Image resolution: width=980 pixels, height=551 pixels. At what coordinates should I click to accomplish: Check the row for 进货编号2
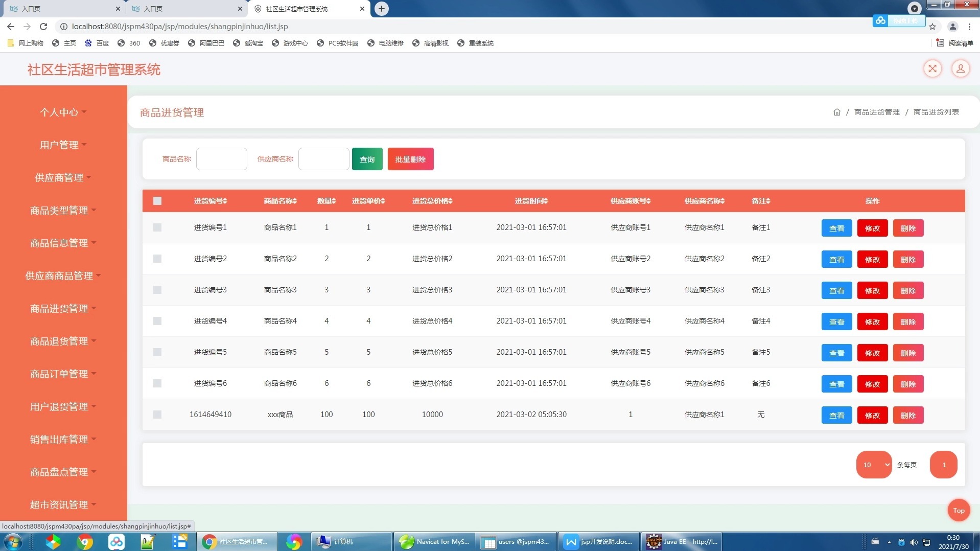[x=157, y=259]
